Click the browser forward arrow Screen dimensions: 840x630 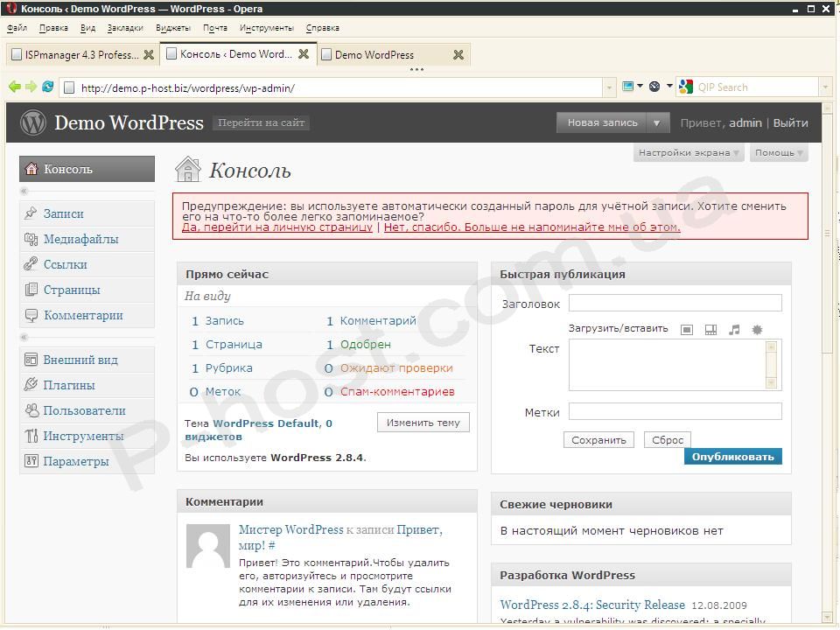click(31, 87)
